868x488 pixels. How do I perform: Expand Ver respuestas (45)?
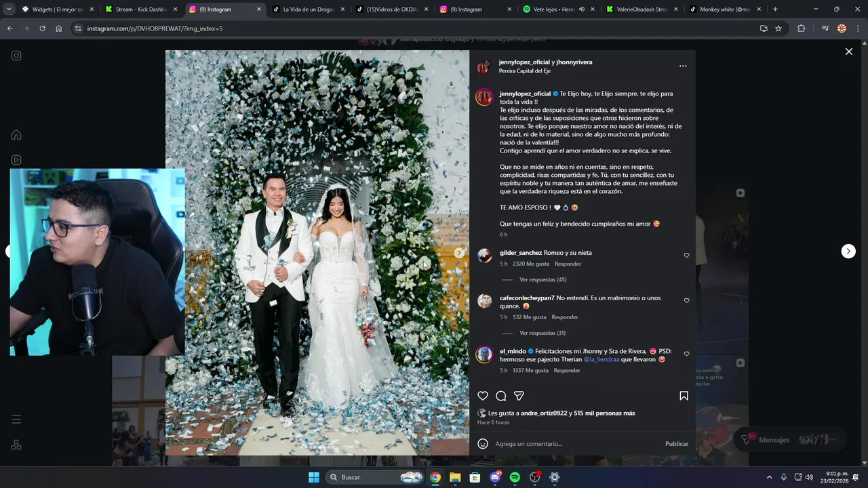[542, 279]
